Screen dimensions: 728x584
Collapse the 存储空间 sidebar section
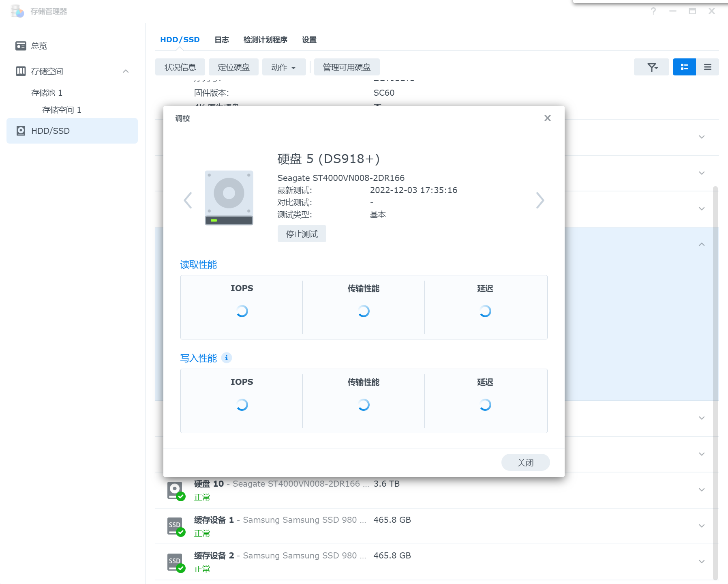click(x=126, y=71)
